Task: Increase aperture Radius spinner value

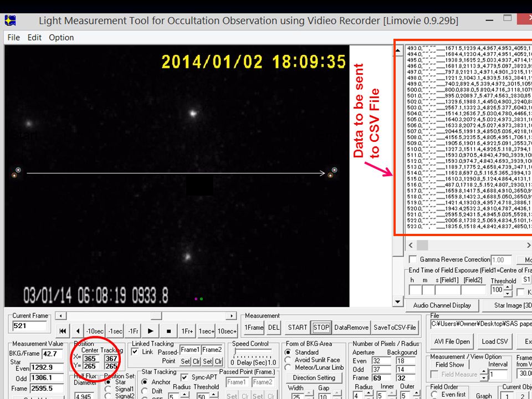Action: [x=369, y=393]
